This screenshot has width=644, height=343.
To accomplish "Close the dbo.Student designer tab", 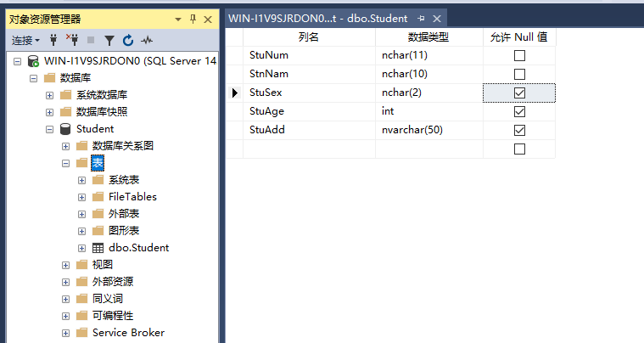I will [x=437, y=19].
